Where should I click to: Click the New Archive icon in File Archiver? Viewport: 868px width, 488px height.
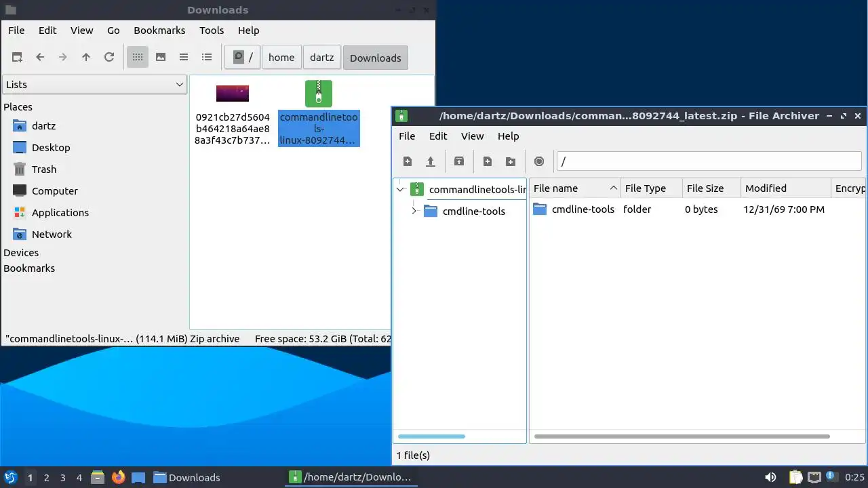tap(408, 161)
